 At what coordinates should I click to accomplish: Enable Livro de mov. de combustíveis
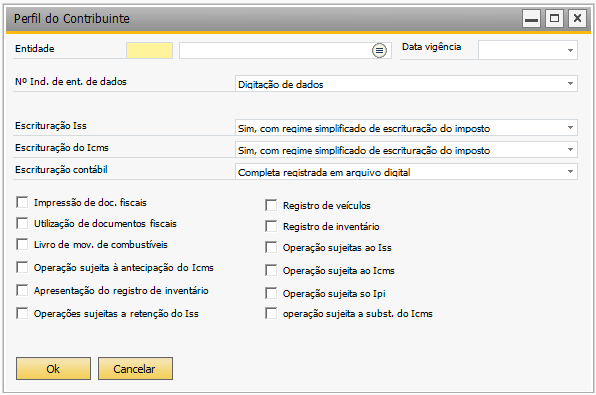[22, 244]
